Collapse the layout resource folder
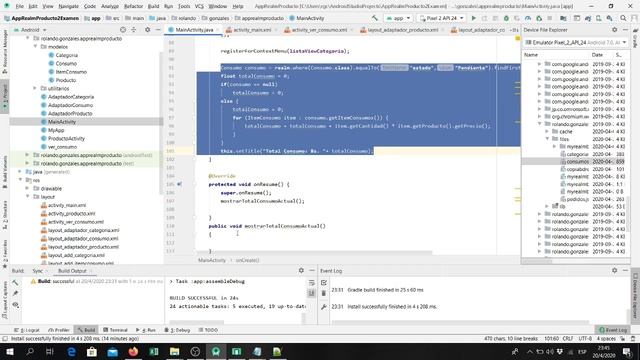 [x=27, y=196]
